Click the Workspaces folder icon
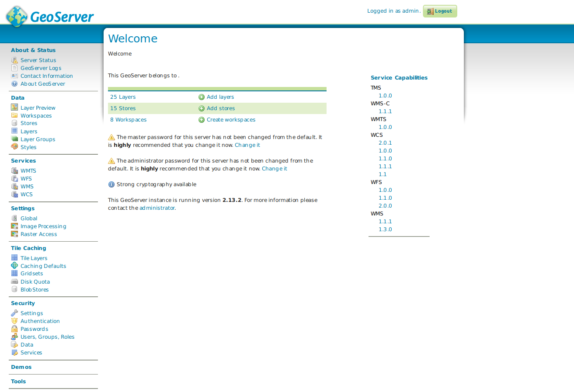Image resolution: width=574 pixels, height=392 pixels. tap(14, 115)
